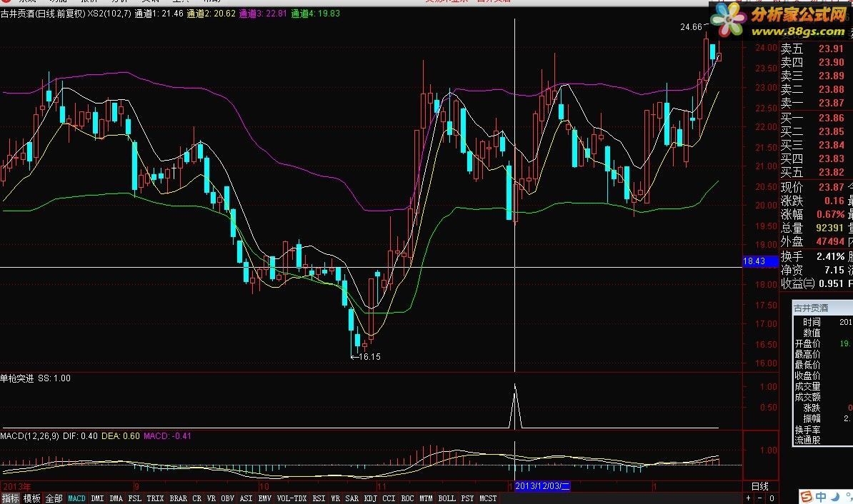Click the signal spike in 单枪突进 sub-chart

(514, 405)
